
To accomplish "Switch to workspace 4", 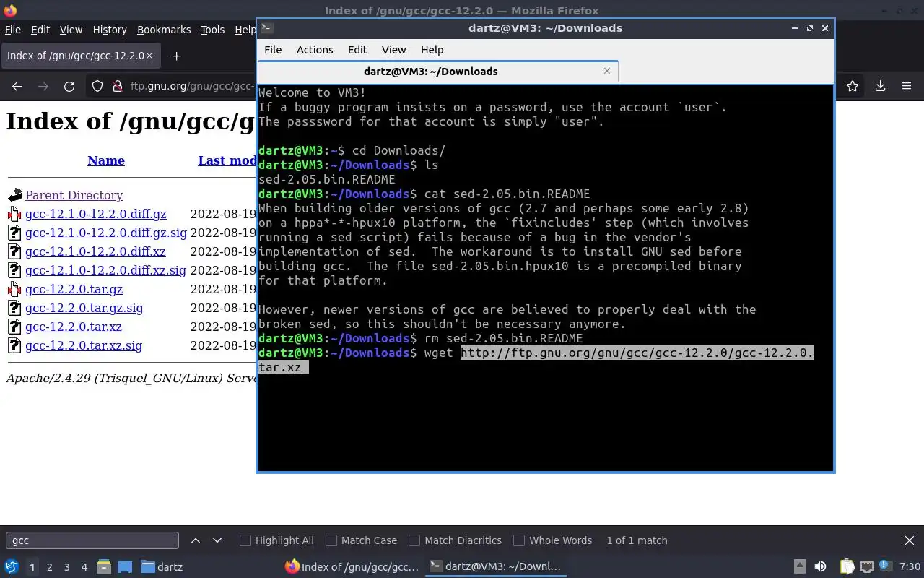I will 84,567.
